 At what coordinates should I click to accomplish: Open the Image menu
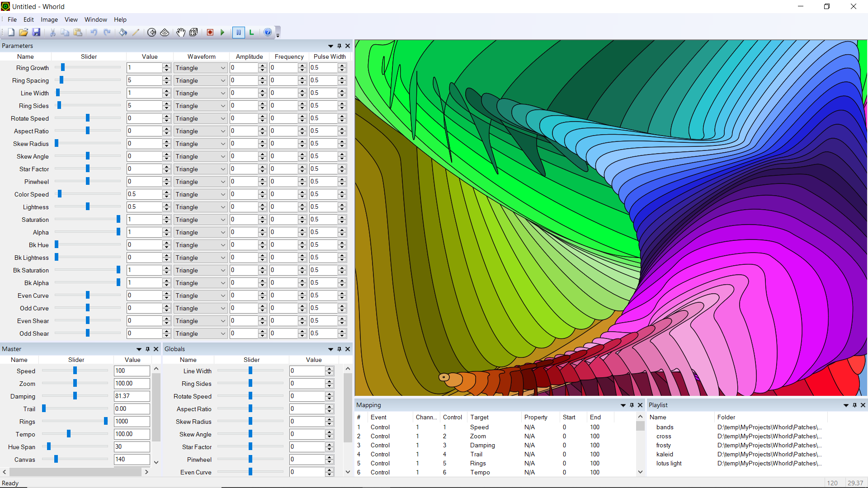(x=49, y=19)
